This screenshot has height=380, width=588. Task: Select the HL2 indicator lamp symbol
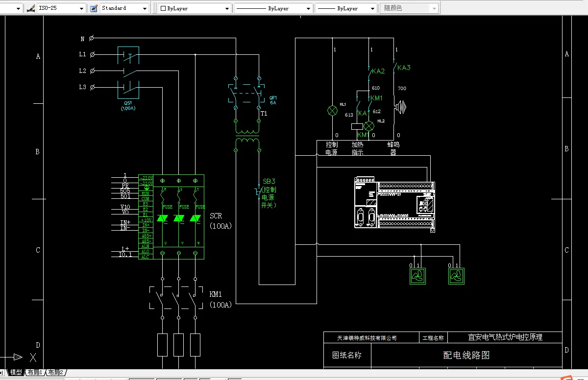click(x=369, y=126)
